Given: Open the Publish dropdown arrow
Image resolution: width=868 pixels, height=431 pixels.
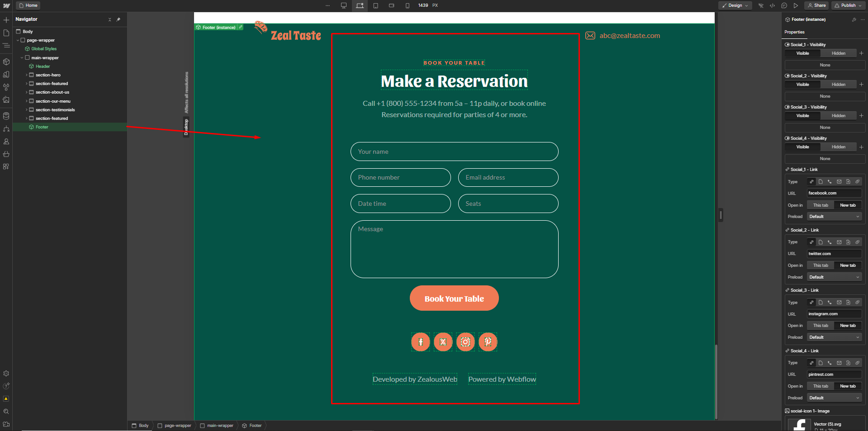Looking at the screenshot, I should tap(861, 5).
